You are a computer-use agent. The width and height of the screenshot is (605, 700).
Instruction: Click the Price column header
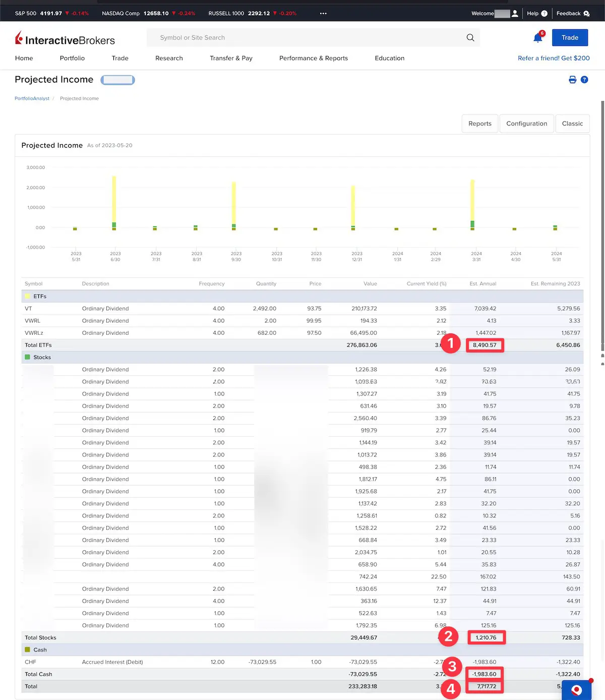(315, 284)
